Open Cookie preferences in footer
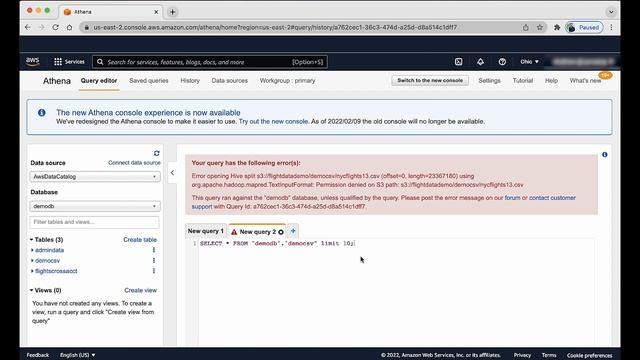This screenshot has width=640, height=360. pos(589,355)
